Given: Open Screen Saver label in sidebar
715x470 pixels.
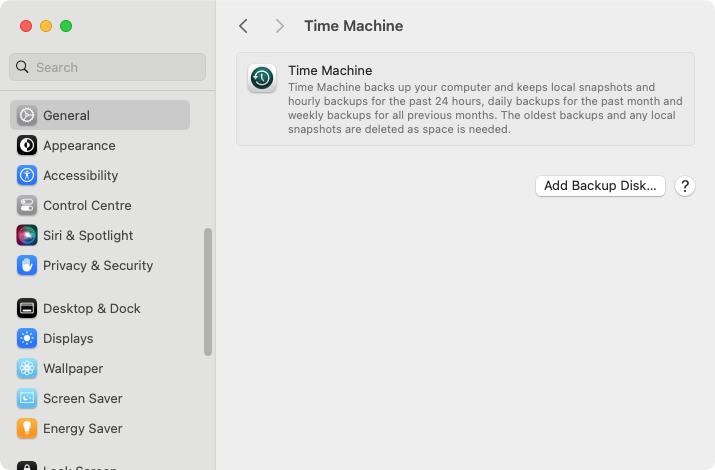Looking at the screenshot, I should (83, 398).
